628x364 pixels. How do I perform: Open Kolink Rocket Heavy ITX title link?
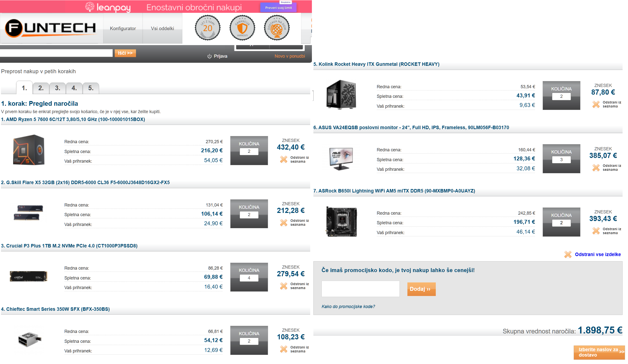pos(377,64)
